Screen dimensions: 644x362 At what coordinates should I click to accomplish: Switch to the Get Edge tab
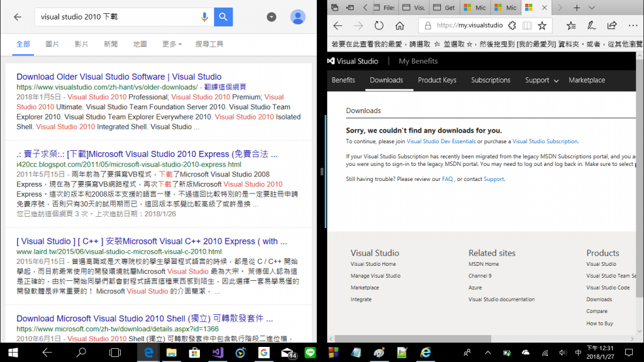coord(445,8)
